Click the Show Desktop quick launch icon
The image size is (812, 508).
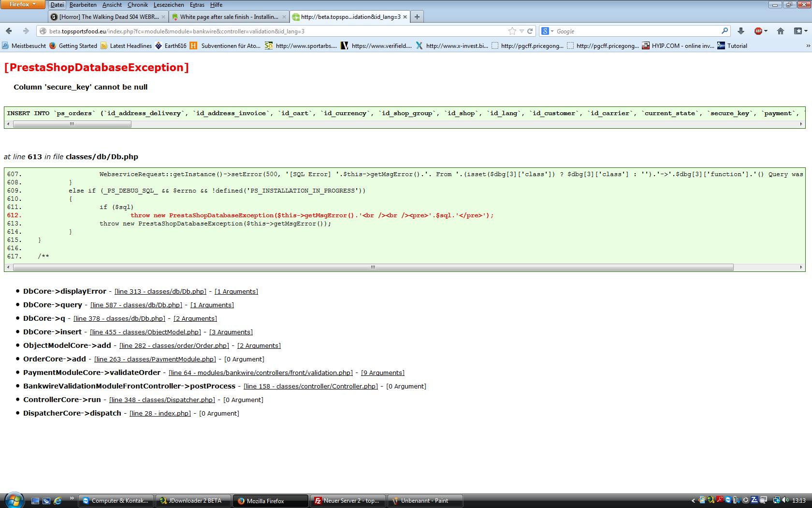pos(35,501)
